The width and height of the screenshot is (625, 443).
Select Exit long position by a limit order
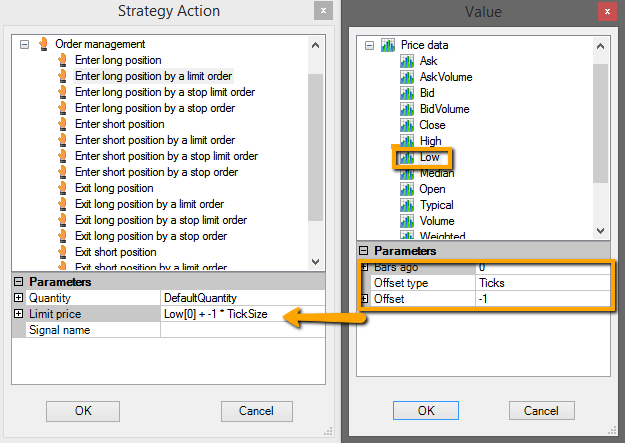(149, 204)
